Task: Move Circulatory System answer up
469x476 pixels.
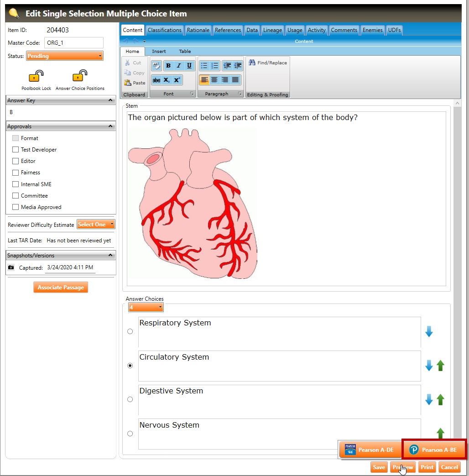Action: click(x=440, y=366)
